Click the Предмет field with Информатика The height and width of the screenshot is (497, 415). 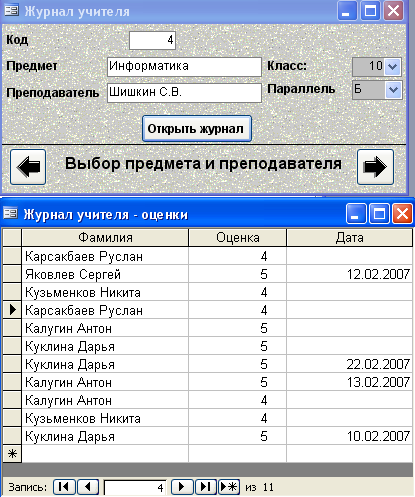point(184,67)
